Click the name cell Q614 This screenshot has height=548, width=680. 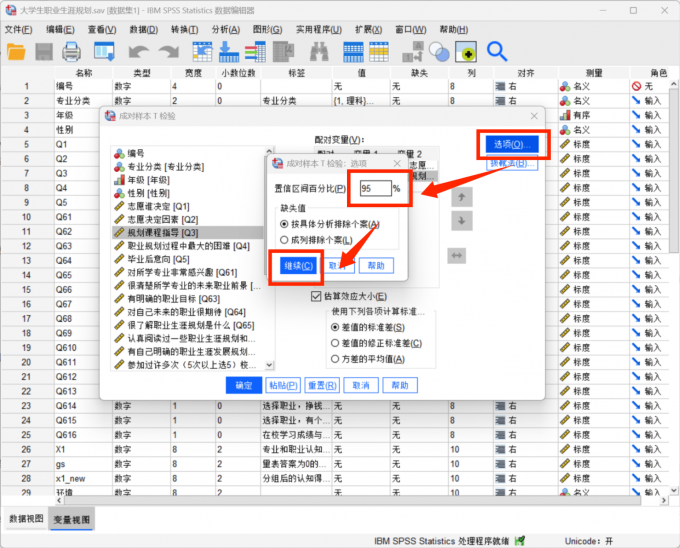point(83,406)
